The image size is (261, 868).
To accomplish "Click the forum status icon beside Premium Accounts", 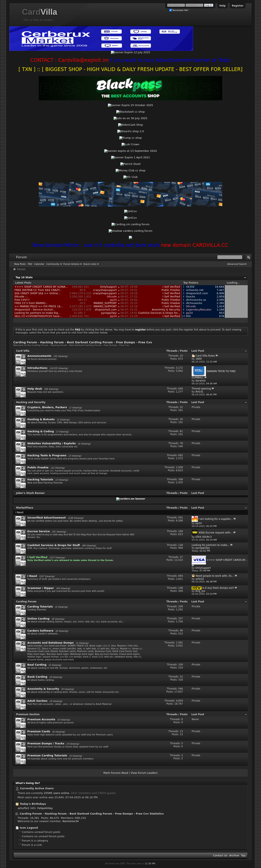I will pyautogui.click(x=21, y=723).
